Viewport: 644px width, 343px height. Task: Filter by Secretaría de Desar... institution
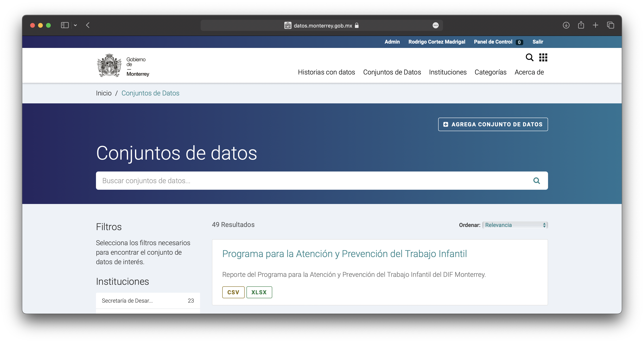(148, 301)
